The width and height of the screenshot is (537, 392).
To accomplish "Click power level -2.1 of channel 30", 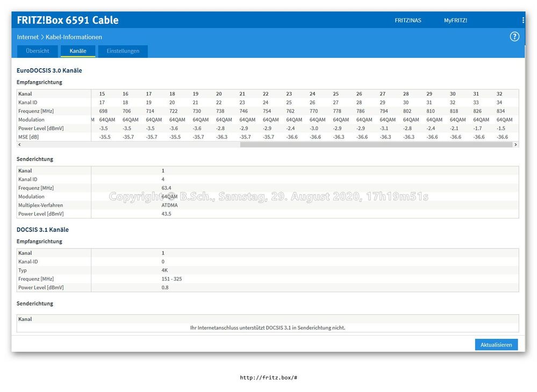I will (454, 128).
